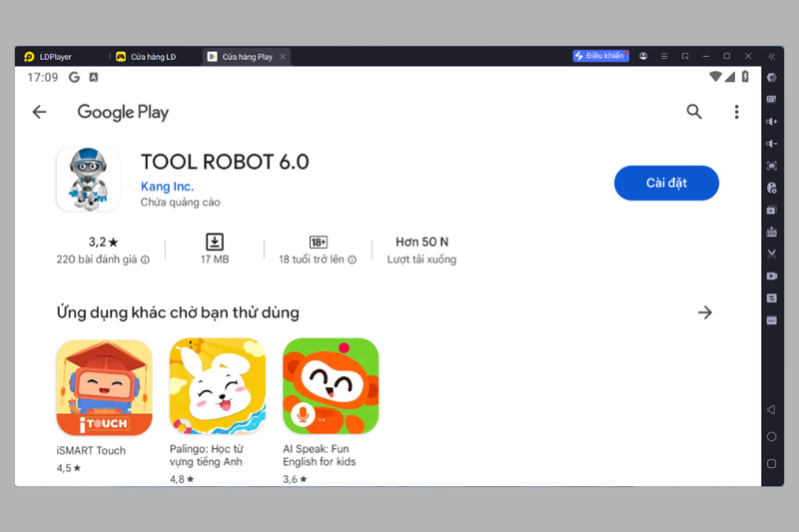Increase volume with the sidebar speaker plus
The width and height of the screenshot is (799, 532).
click(772, 121)
